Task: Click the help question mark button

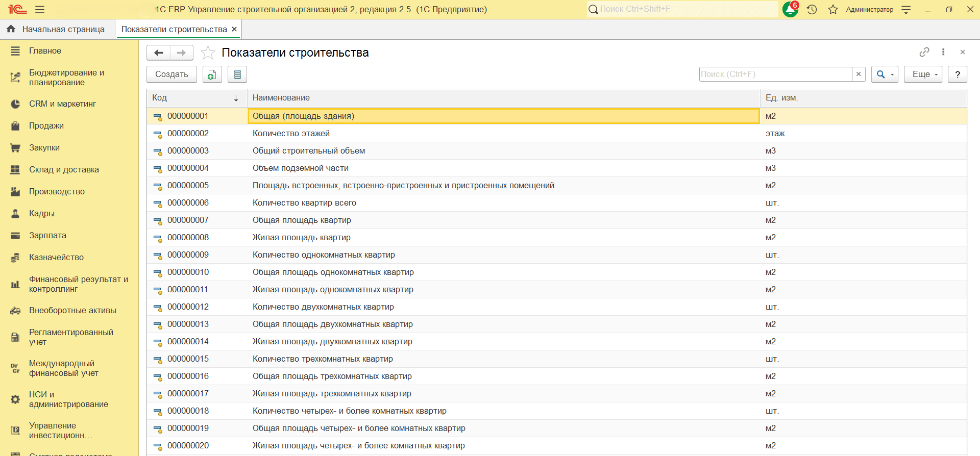Action: point(957,74)
